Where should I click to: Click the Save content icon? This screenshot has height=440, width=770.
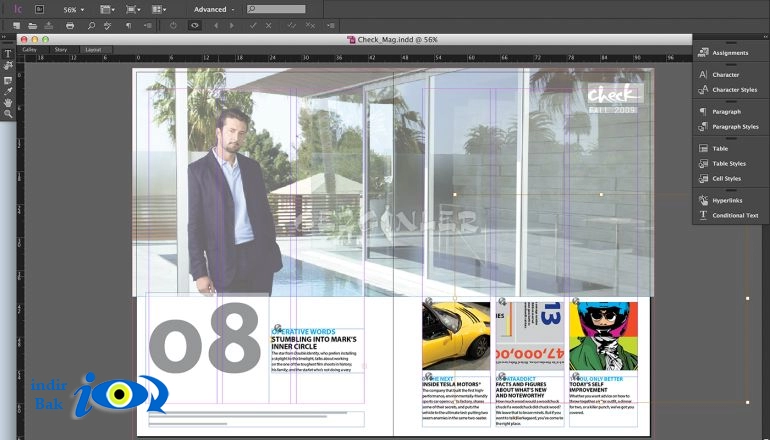49,26
